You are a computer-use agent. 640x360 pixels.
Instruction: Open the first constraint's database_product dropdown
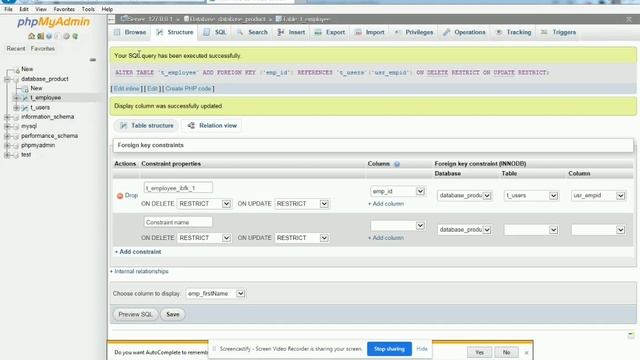point(464,196)
